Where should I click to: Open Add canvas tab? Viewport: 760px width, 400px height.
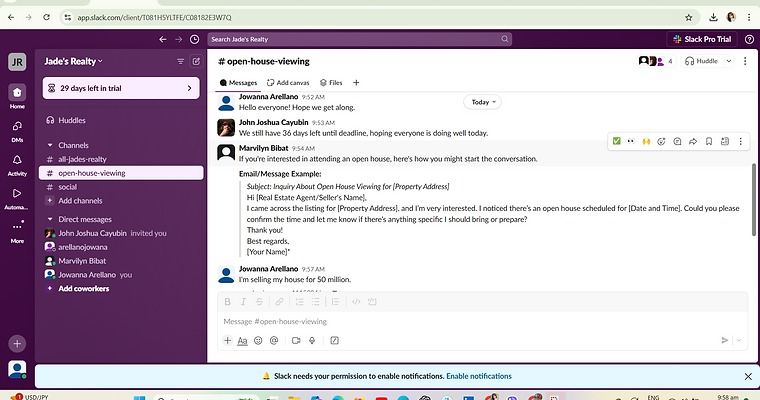[288, 83]
